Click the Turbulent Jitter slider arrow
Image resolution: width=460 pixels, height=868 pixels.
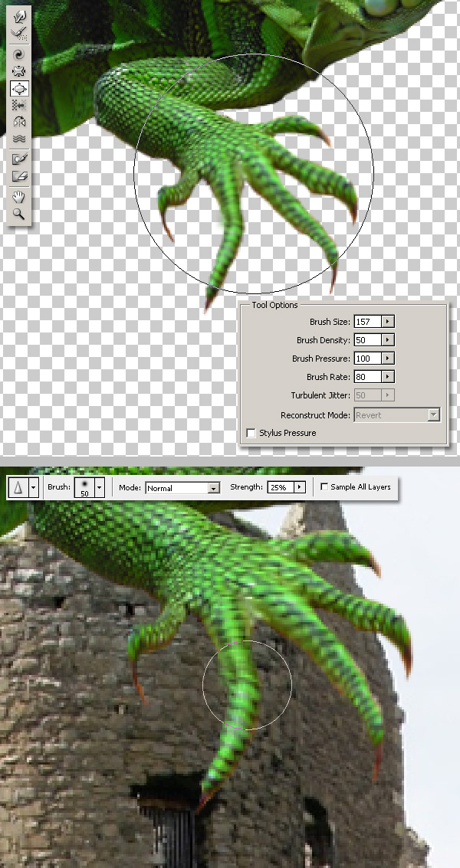pos(388,395)
